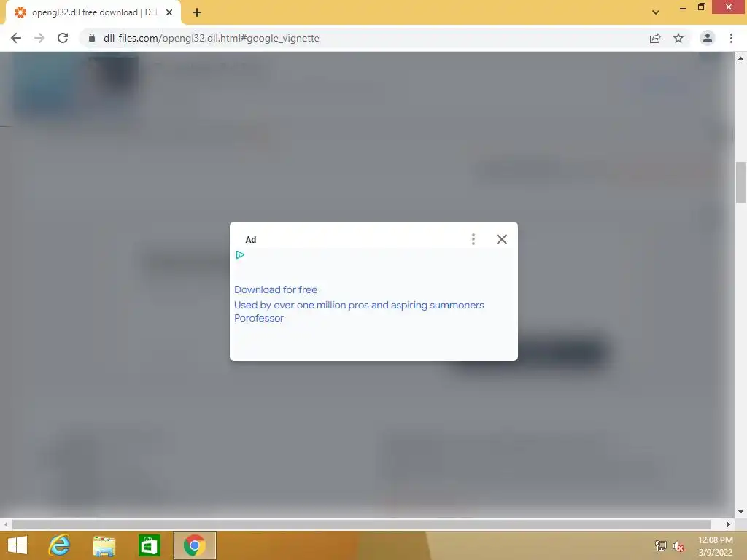Close the ad popup with X

tap(501, 239)
